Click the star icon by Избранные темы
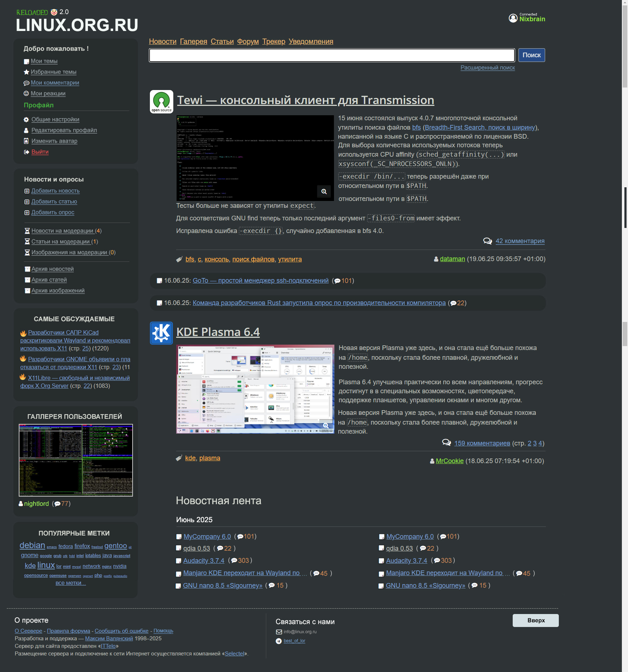The image size is (628, 672). tap(26, 72)
